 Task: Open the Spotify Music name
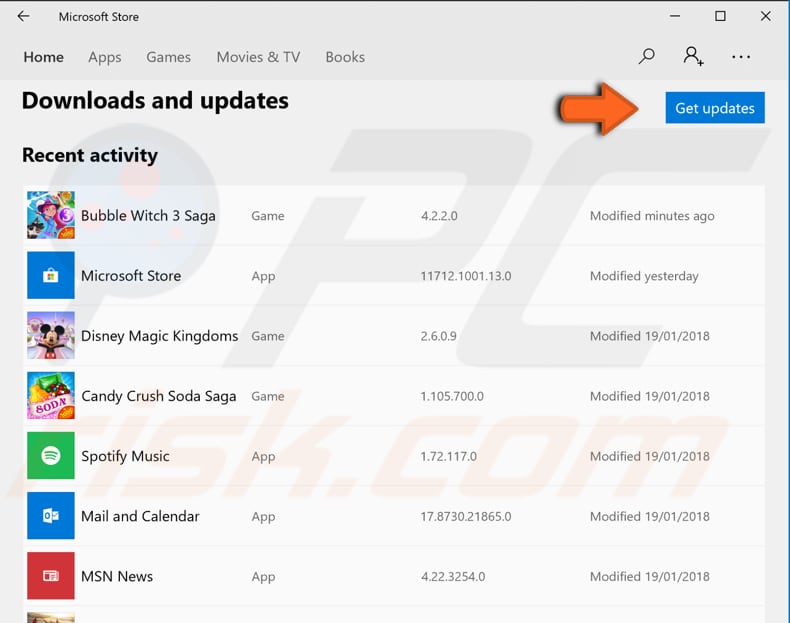(x=125, y=456)
